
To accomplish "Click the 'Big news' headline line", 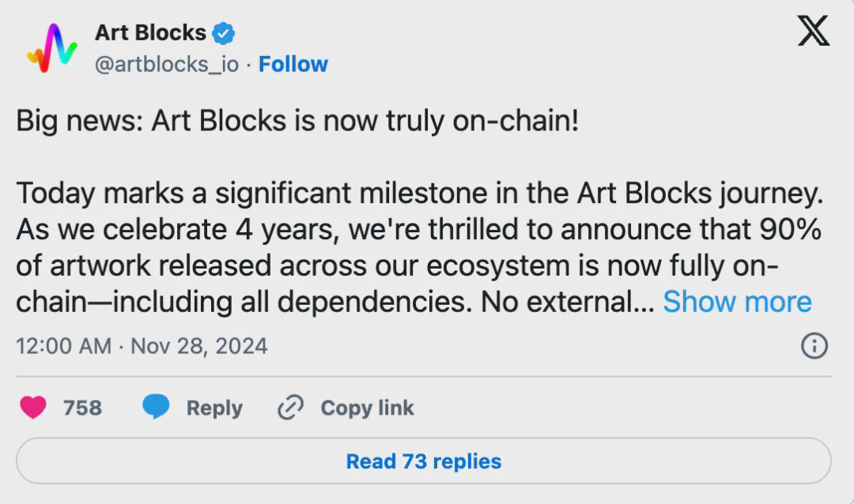I will coord(298,121).
